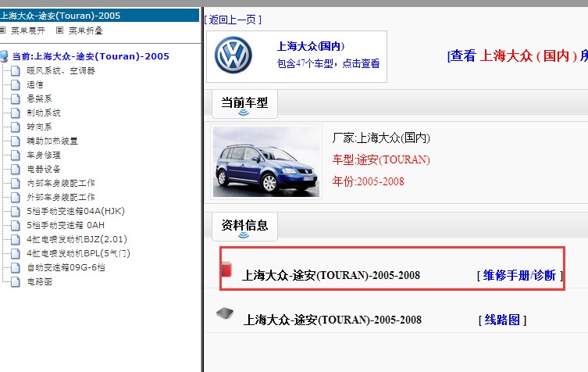Open the 维修手册/诊断 link
Viewport: 588px width, 372px height.
pyautogui.click(x=519, y=275)
